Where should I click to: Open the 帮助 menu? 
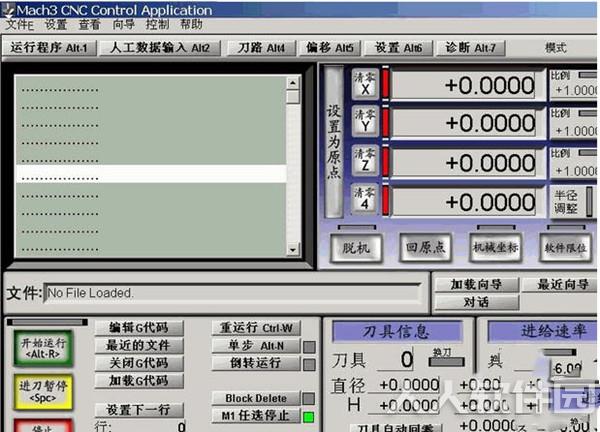[191, 25]
